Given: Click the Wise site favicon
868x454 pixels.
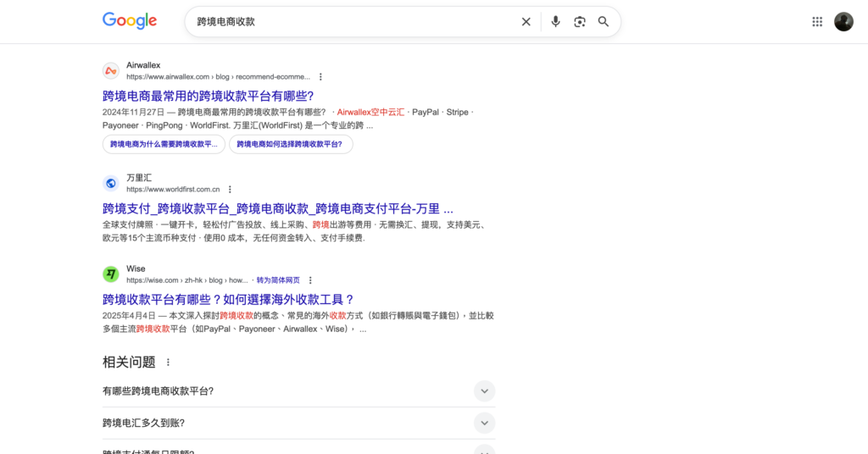Looking at the screenshot, I should (x=111, y=274).
